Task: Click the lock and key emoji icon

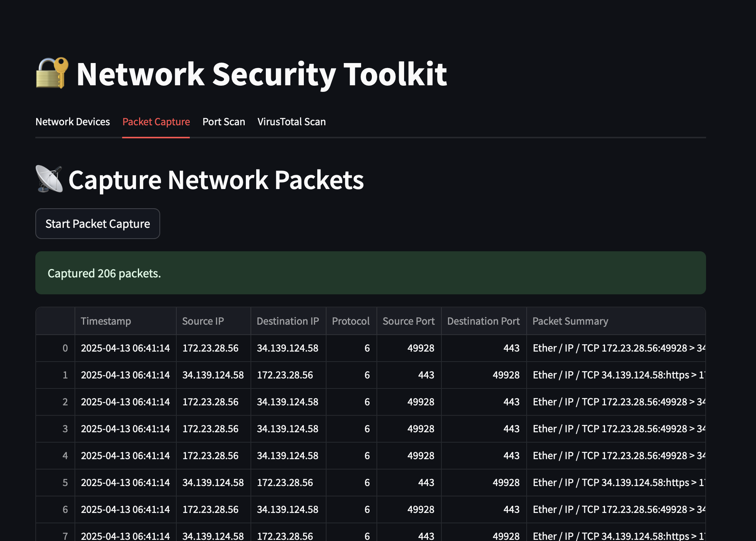Action: tap(52, 73)
